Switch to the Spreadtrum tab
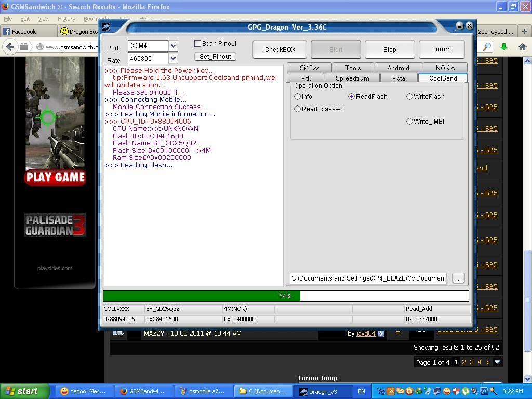Viewport: 532px width, 399px height. (x=352, y=78)
